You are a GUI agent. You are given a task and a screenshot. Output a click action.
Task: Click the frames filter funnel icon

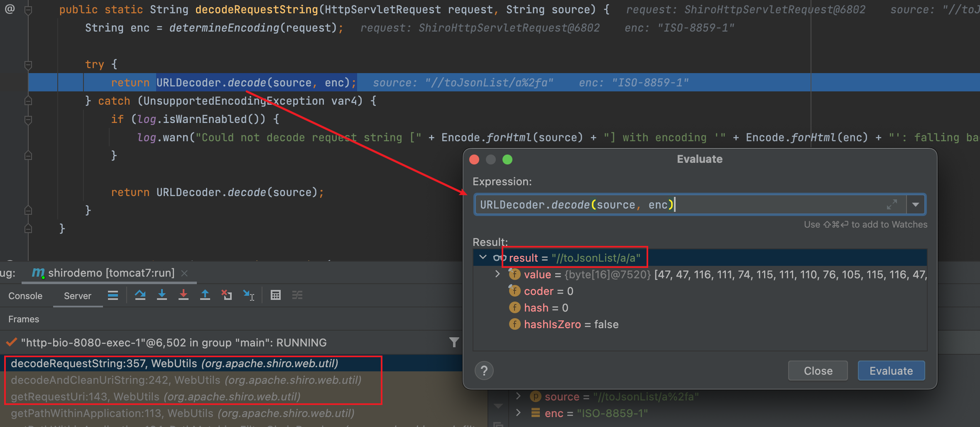pos(454,342)
